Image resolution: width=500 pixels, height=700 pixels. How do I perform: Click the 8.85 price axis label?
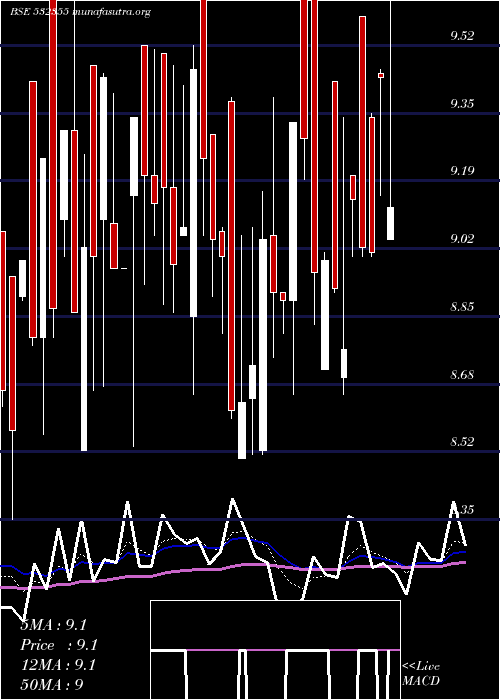(462, 307)
